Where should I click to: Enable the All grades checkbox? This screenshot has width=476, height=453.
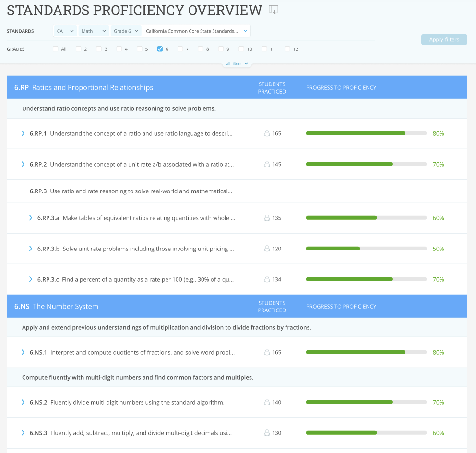[x=56, y=49]
